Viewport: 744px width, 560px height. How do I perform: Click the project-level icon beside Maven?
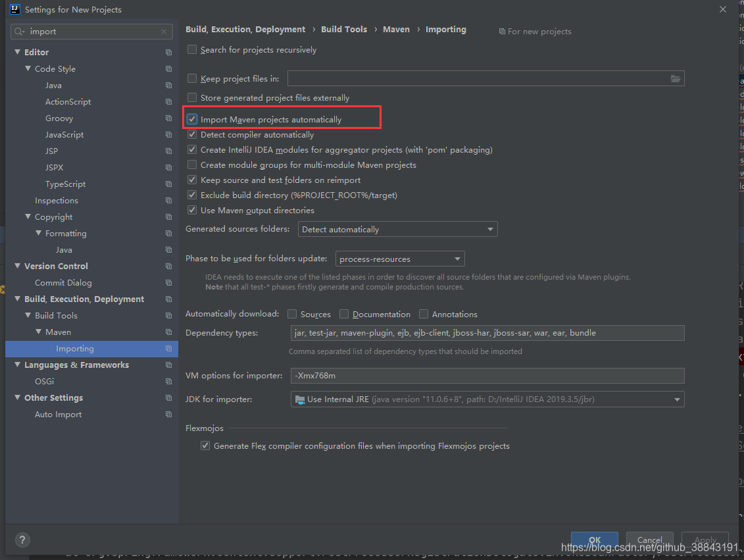pyautogui.click(x=168, y=332)
